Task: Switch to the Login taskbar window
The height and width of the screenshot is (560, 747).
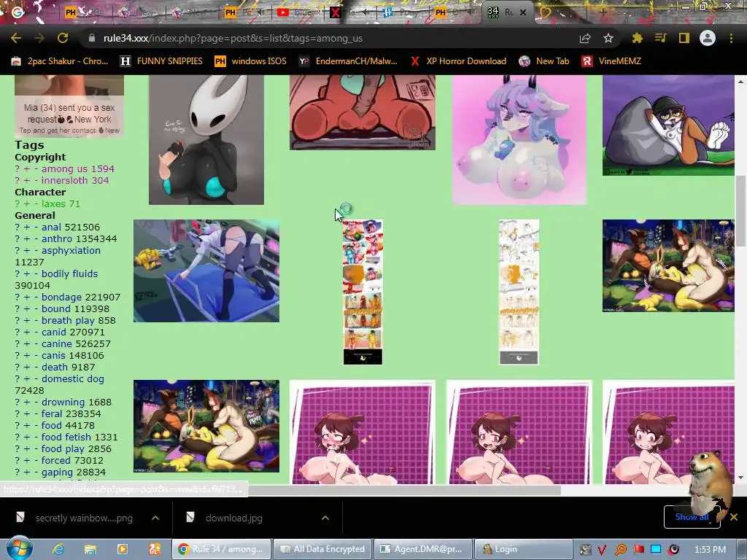Action: tap(522, 549)
